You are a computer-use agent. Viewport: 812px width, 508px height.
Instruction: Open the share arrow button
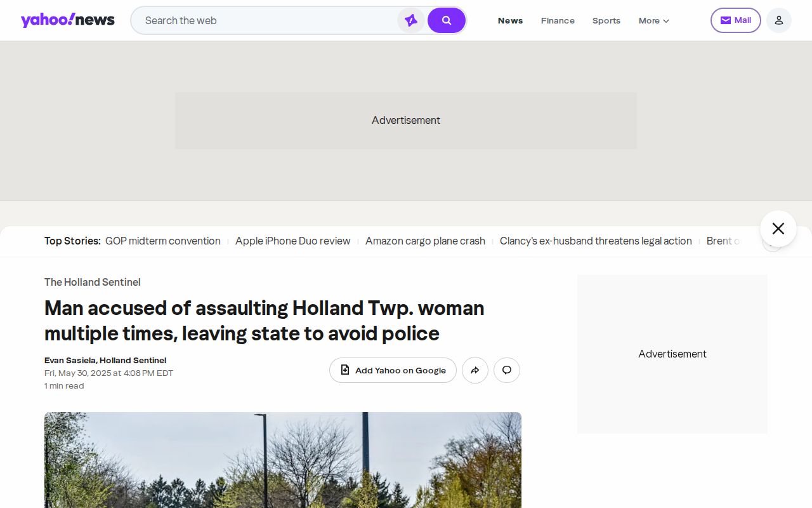click(x=475, y=370)
